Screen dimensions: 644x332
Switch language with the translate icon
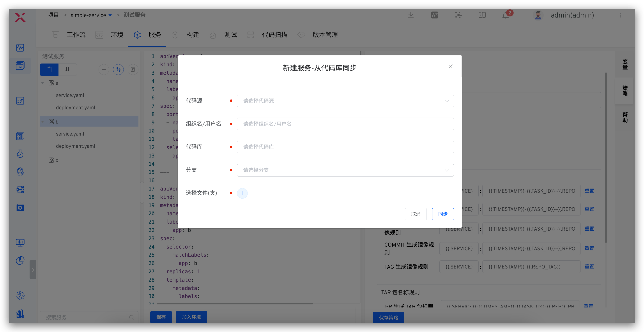click(435, 15)
